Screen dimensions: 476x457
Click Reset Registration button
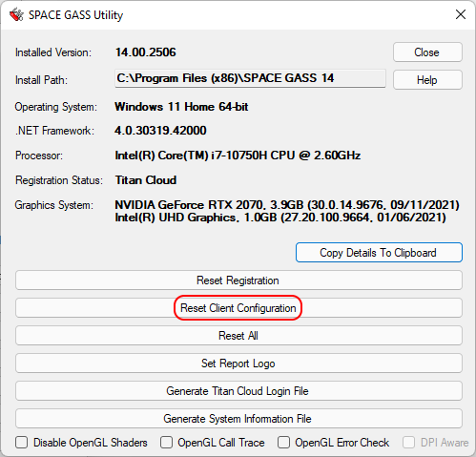238,280
